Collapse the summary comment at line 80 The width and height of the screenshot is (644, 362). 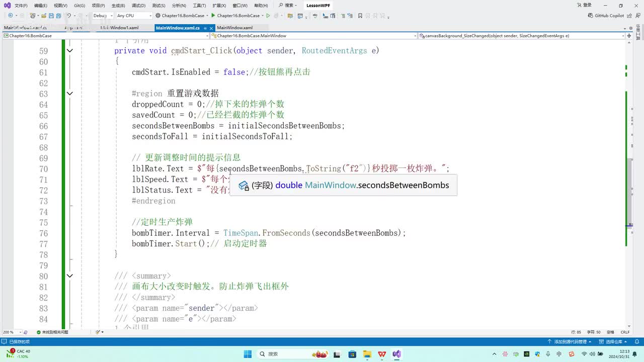[x=70, y=276]
